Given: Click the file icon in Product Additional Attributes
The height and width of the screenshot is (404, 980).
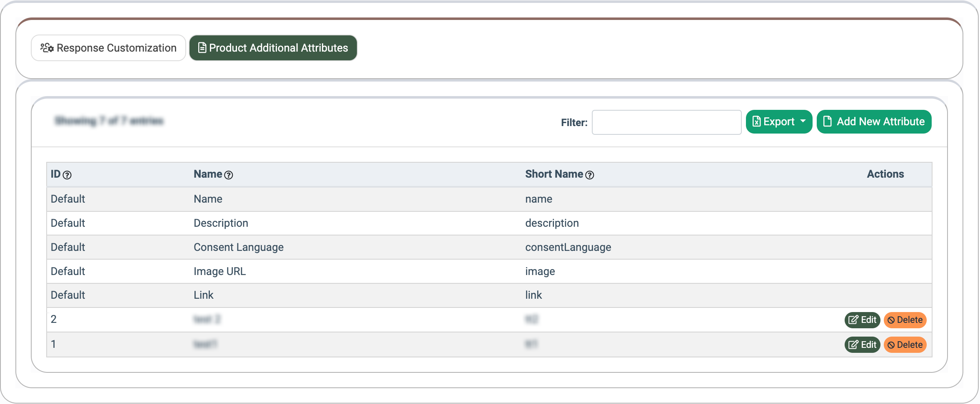Looking at the screenshot, I should point(202,48).
